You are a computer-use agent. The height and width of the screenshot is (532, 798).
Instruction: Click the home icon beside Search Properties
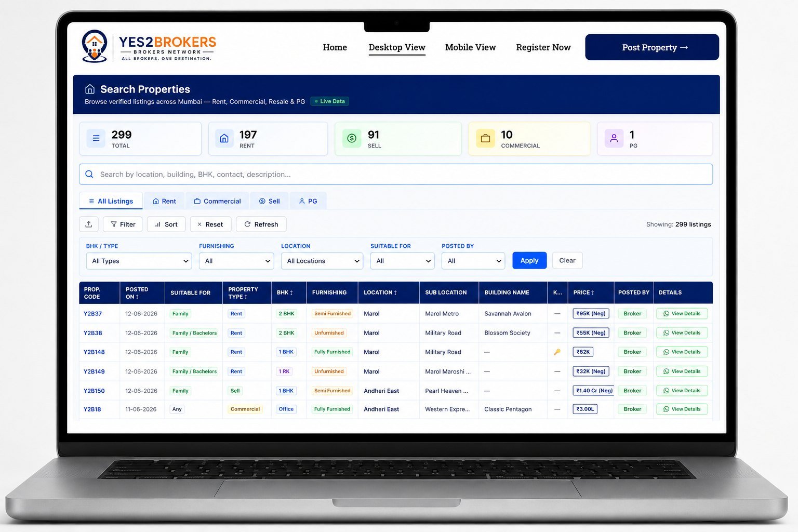90,89
